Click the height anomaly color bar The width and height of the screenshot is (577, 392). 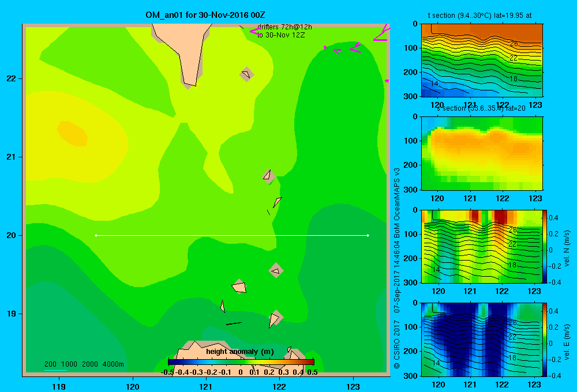241,362
